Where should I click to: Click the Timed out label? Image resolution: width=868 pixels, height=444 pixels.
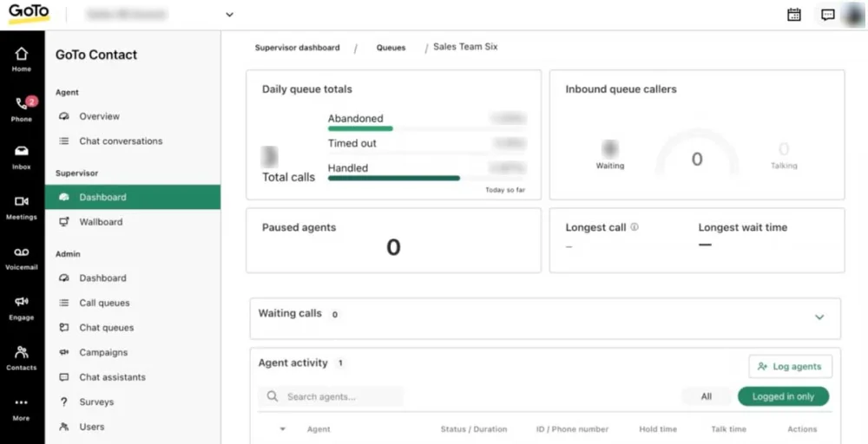point(352,143)
